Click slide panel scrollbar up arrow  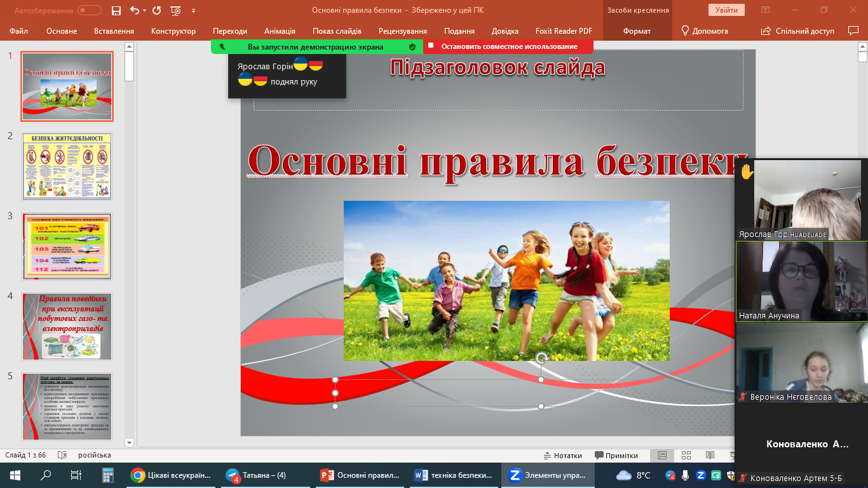coord(130,46)
